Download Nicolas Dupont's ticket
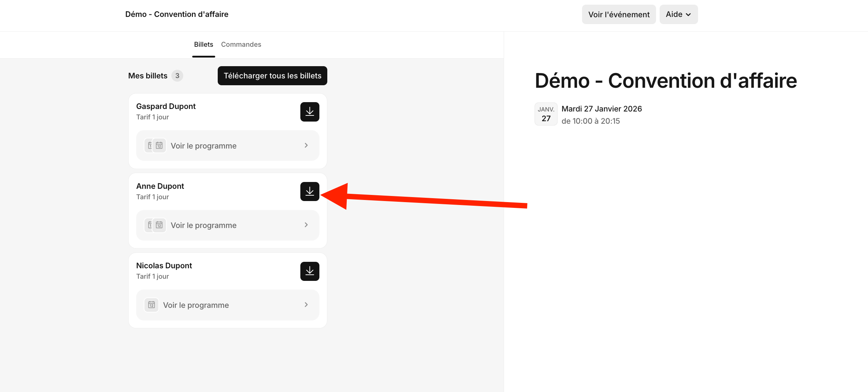This screenshot has width=868, height=392. [310, 271]
